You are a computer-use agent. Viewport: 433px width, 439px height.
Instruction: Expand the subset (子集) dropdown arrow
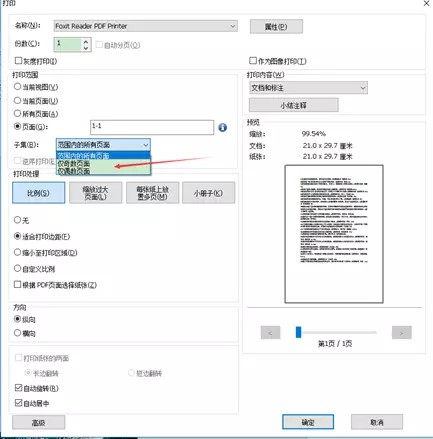(146, 145)
